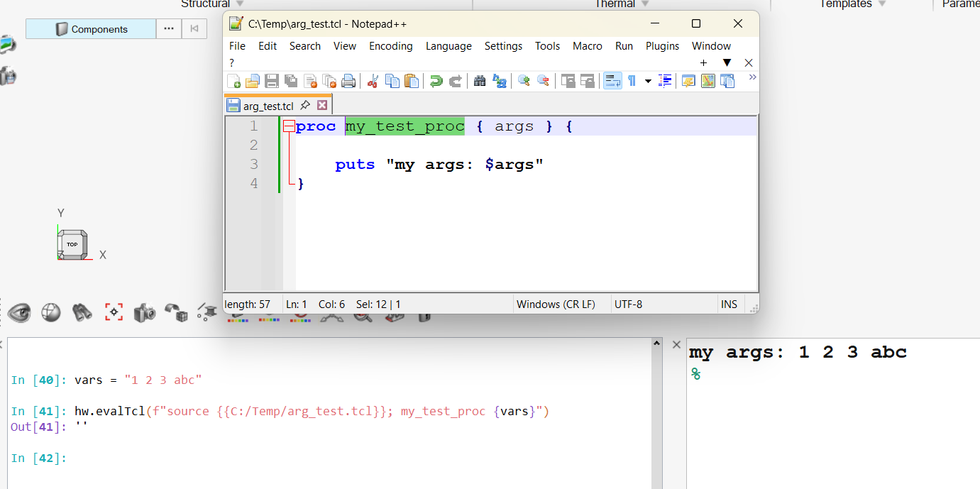Pin the arg_test.tcl tab
Image resolution: width=980 pixels, height=489 pixels.
(305, 105)
